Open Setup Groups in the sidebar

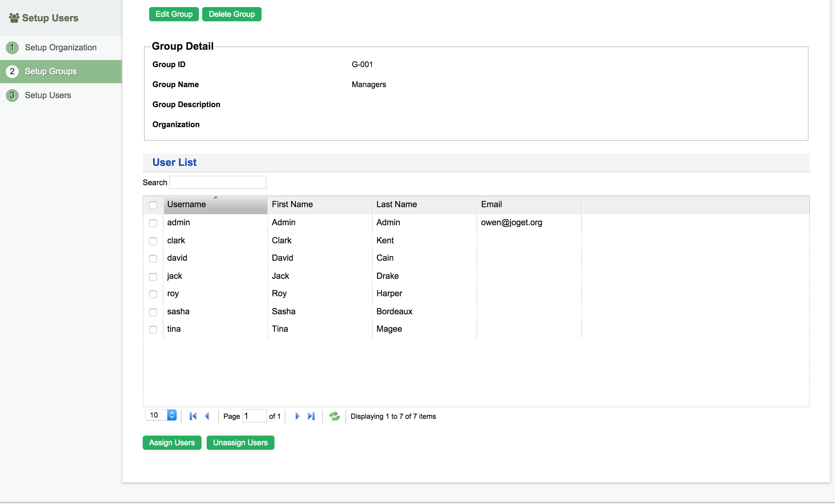coord(50,71)
